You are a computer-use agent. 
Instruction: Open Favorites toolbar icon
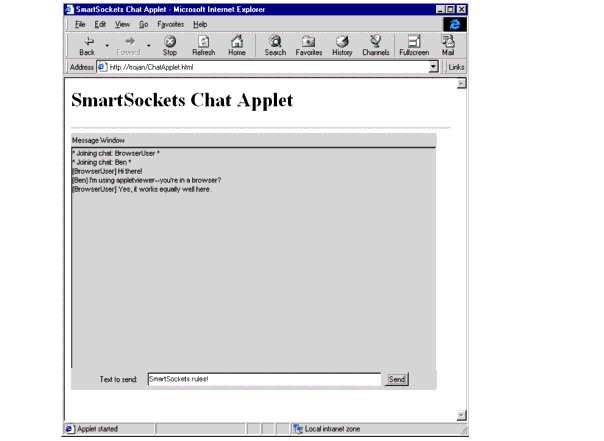pyautogui.click(x=309, y=46)
